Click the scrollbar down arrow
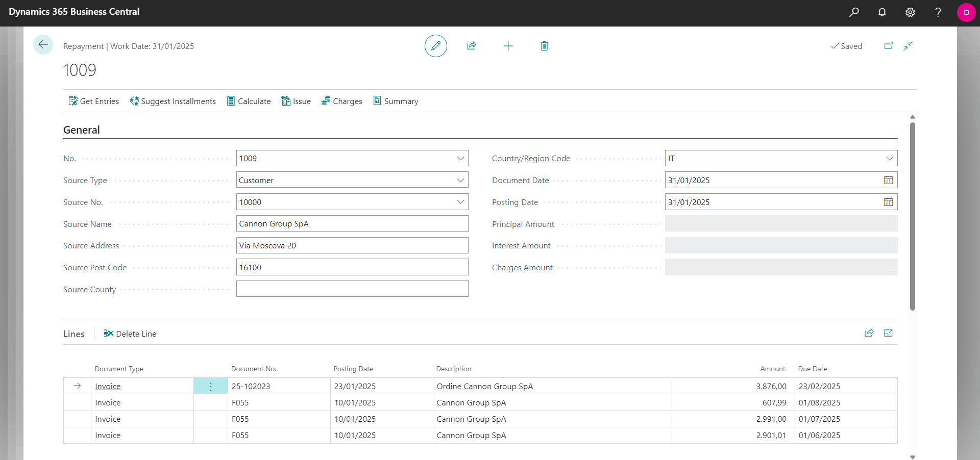The height and width of the screenshot is (460, 980). (x=913, y=457)
